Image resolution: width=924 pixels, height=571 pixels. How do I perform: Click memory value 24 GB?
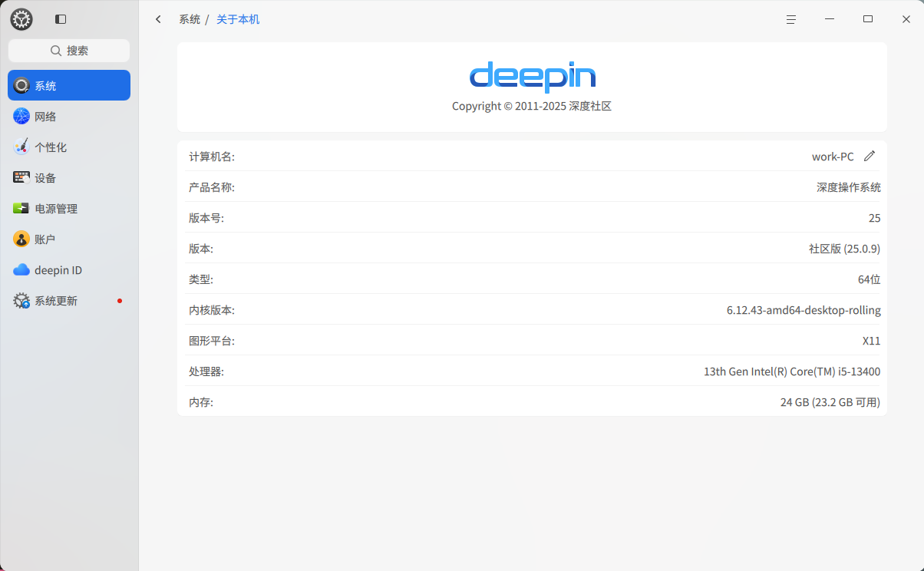[x=830, y=402]
